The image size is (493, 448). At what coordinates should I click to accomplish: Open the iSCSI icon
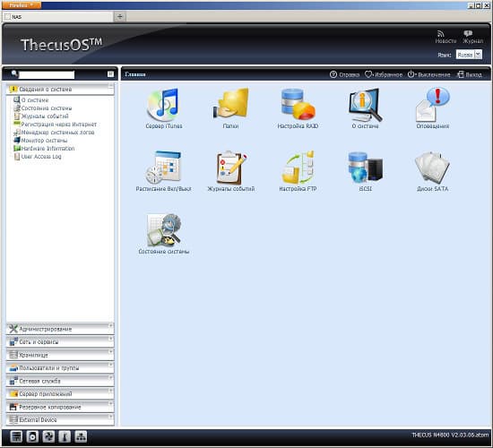pyautogui.click(x=365, y=168)
